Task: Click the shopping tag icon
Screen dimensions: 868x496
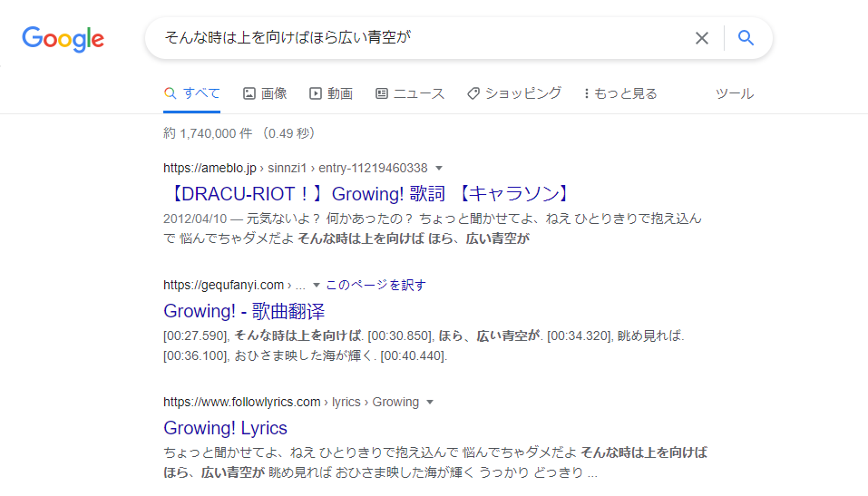Action: pos(473,93)
